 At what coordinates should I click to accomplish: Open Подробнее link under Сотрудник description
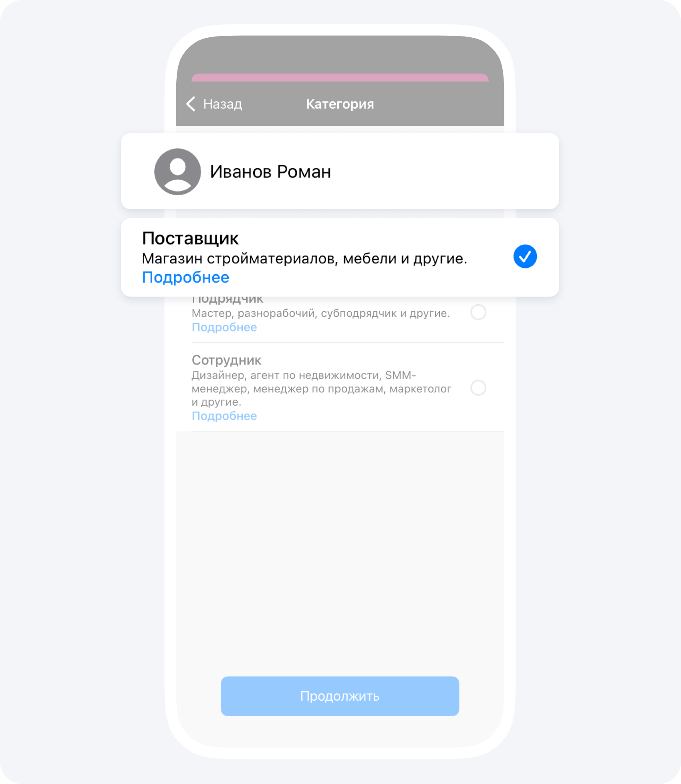[224, 416]
